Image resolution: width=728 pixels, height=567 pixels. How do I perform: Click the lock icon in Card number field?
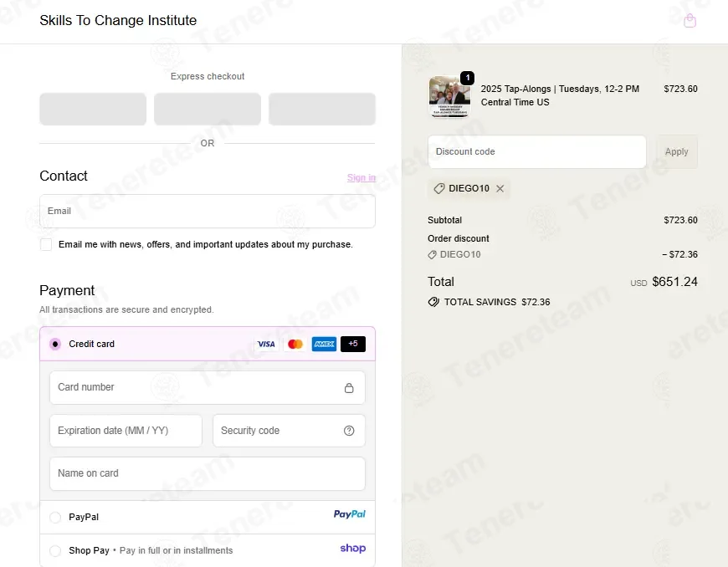(x=349, y=388)
